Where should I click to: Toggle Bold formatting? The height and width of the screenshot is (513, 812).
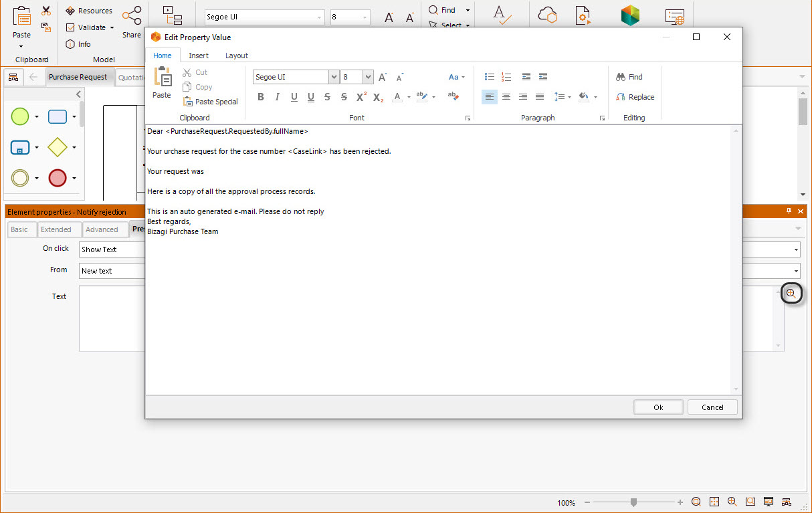(x=261, y=97)
